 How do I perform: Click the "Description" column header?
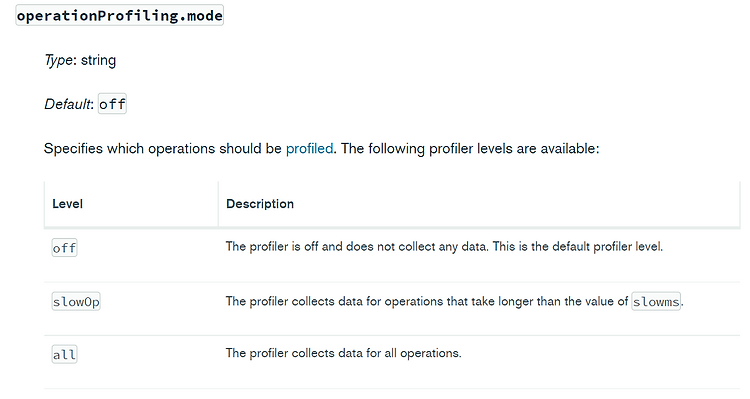click(260, 204)
